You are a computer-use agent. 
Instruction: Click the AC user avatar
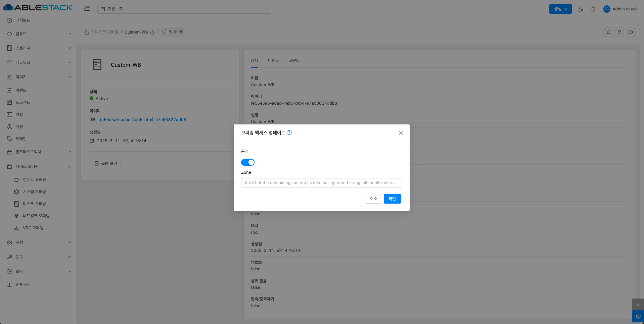(x=607, y=9)
